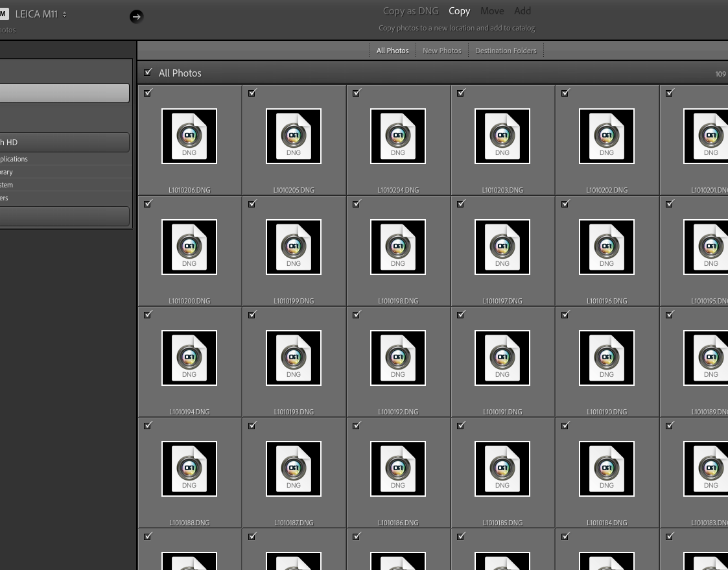
Task: Uncheck the checkbox for L1010205.DNG
Action: [x=253, y=93]
